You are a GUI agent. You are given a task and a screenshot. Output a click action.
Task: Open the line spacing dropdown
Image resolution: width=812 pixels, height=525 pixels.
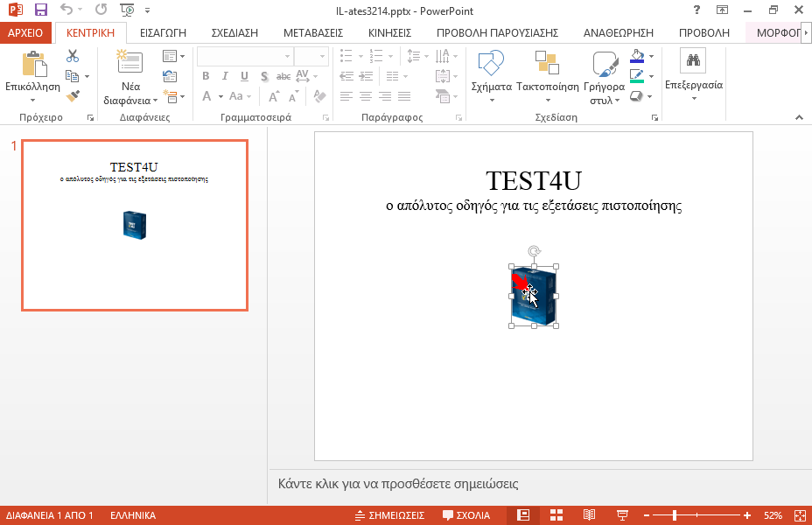coord(417,56)
